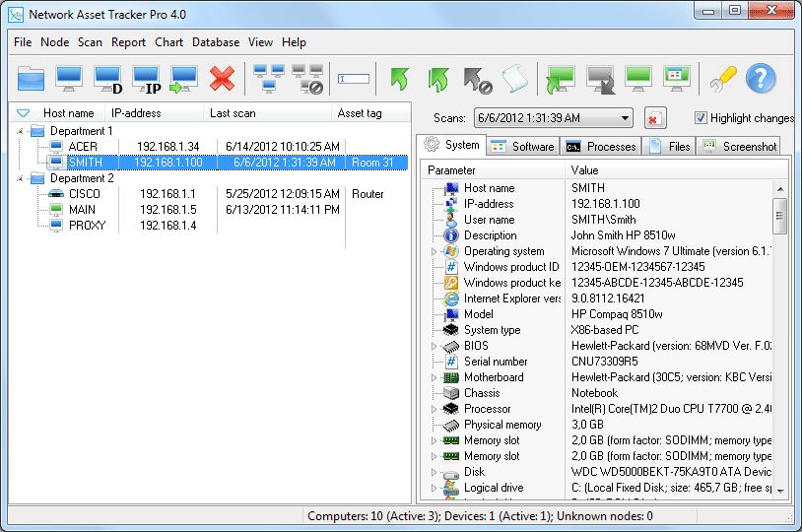Click the monitor icon labeled D
The width and height of the screenshot is (802, 532).
[x=107, y=78]
